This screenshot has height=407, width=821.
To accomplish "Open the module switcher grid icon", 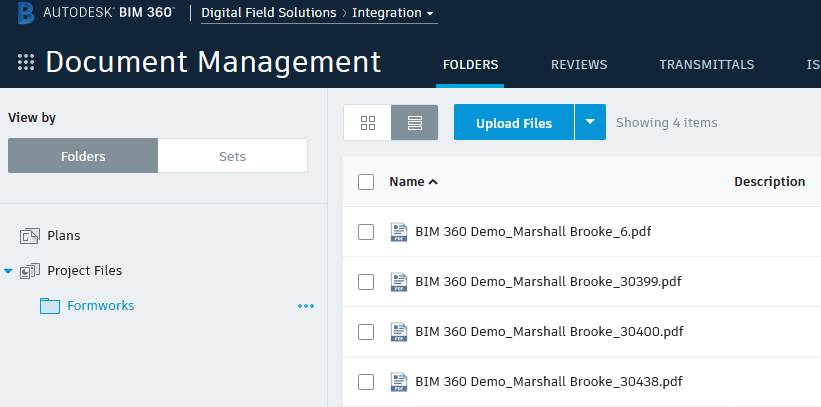I will coord(26,62).
